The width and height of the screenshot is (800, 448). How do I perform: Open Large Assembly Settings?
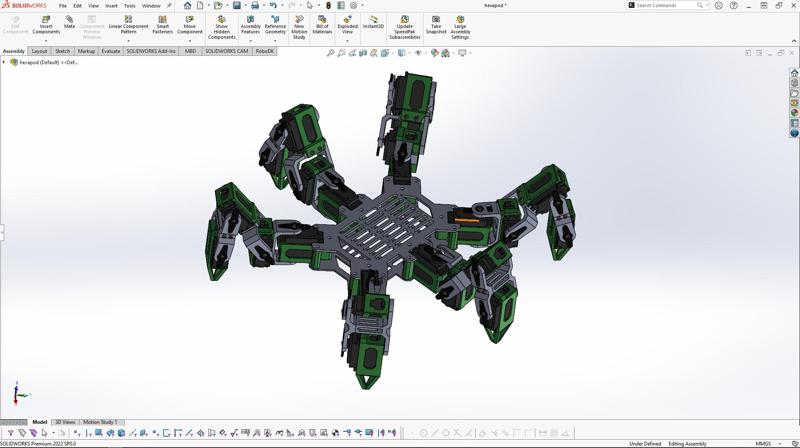tap(460, 28)
